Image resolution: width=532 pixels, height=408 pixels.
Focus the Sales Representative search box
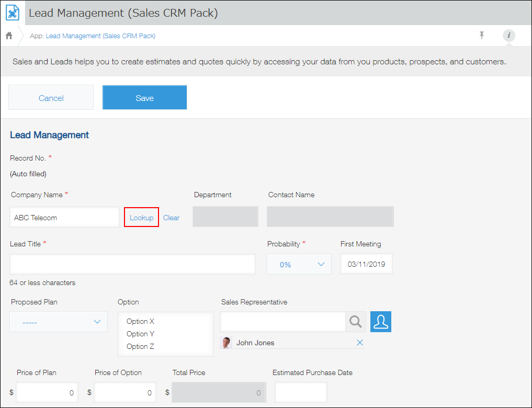pyautogui.click(x=282, y=322)
